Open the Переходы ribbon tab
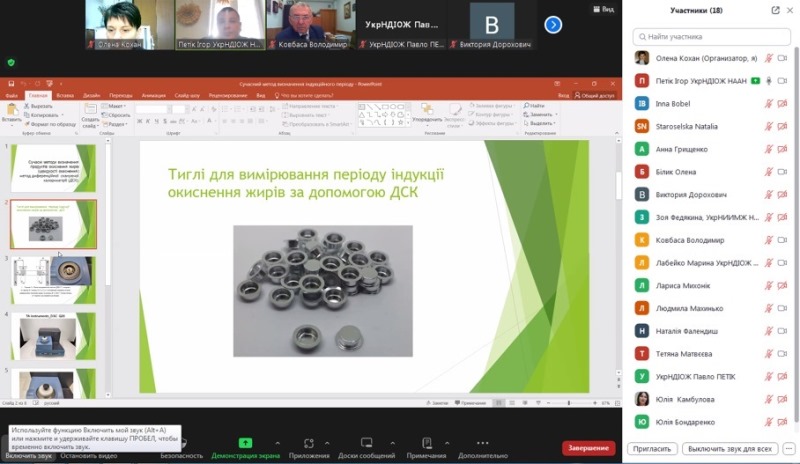 coord(121,95)
